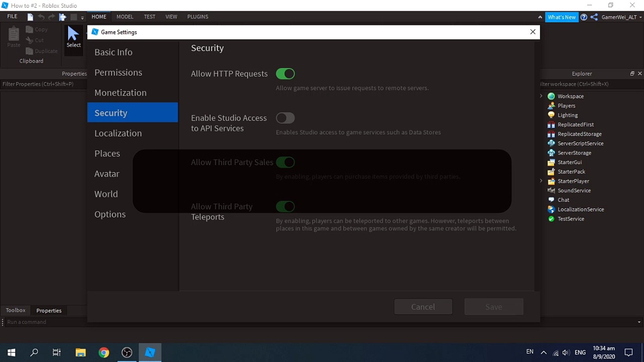Switch to the TEST ribbon tab
644x362 pixels.
point(150,17)
